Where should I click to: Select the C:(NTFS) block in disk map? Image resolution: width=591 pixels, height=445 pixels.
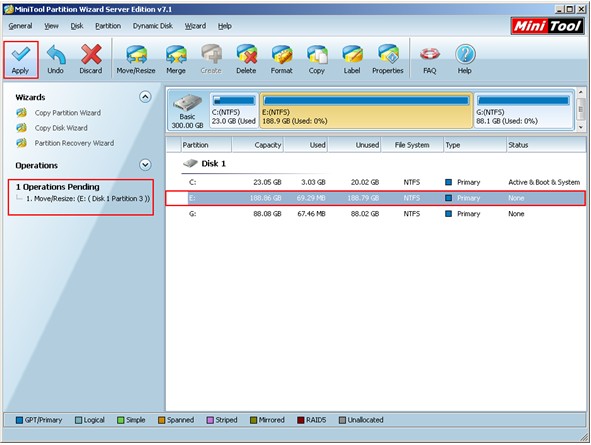(234, 111)
